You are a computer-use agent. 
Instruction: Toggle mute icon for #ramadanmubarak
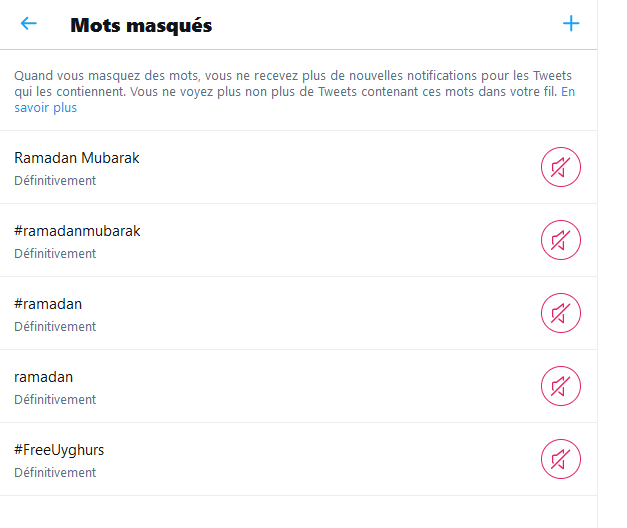[x=561, y=240]
